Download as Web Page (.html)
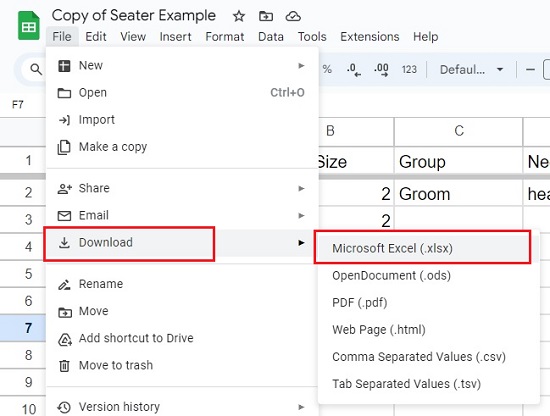Viewport: 550px width, 416px height. click(x=428, y=330)
